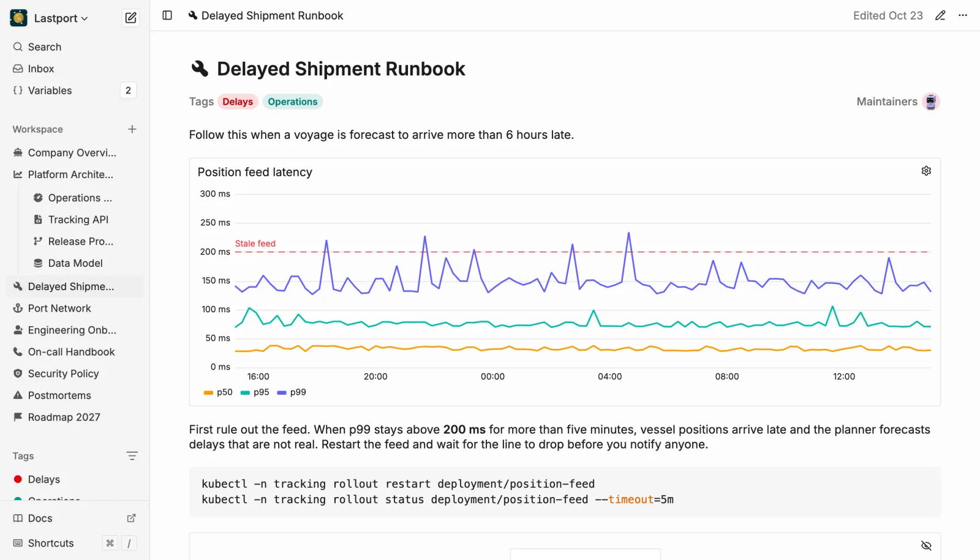This screenshot has height=560, width=980.
Task: Open Company Overview page
Action: pos(75,153)
